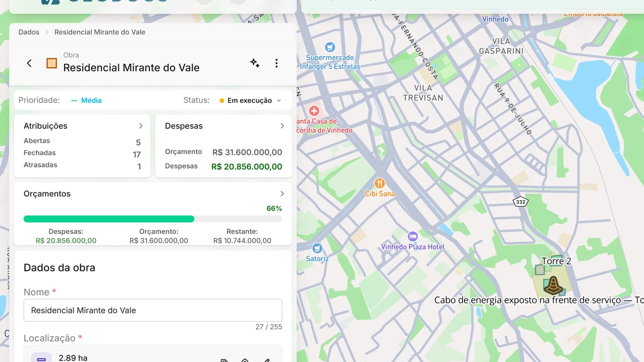Image resolution: width=644 pixels, height=362 pixels.
Task: Click the Torre 2 map label
Action: point(556,261)
